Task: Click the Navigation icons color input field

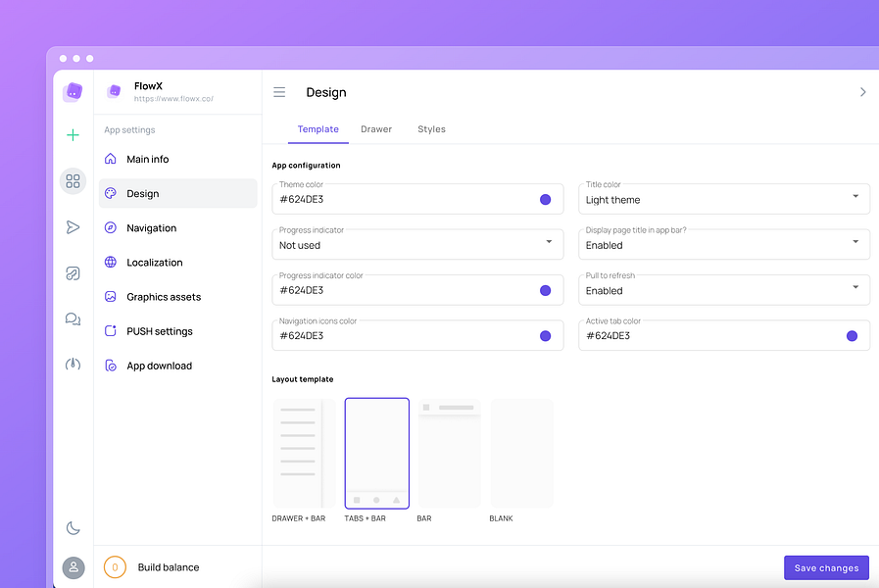Action: pos(417,335)
